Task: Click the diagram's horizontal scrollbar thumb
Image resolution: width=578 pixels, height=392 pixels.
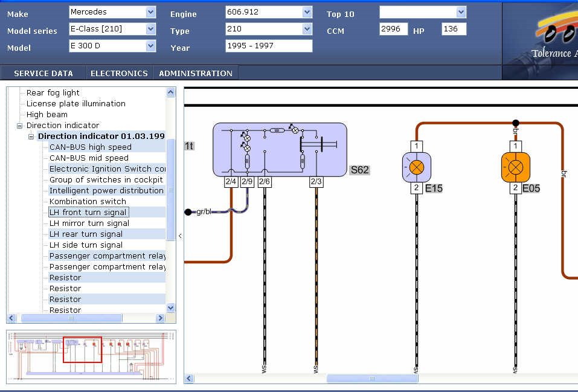Action: (372, 378)
